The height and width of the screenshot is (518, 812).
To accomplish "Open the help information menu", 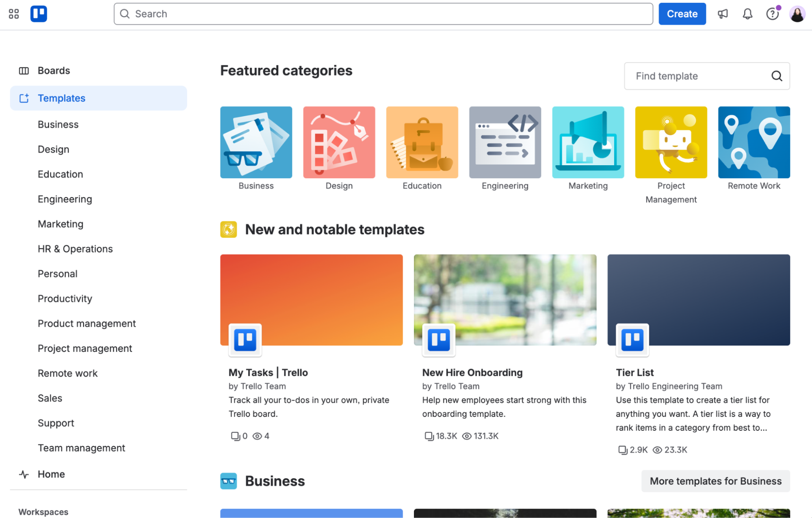I will click(772, 13).
